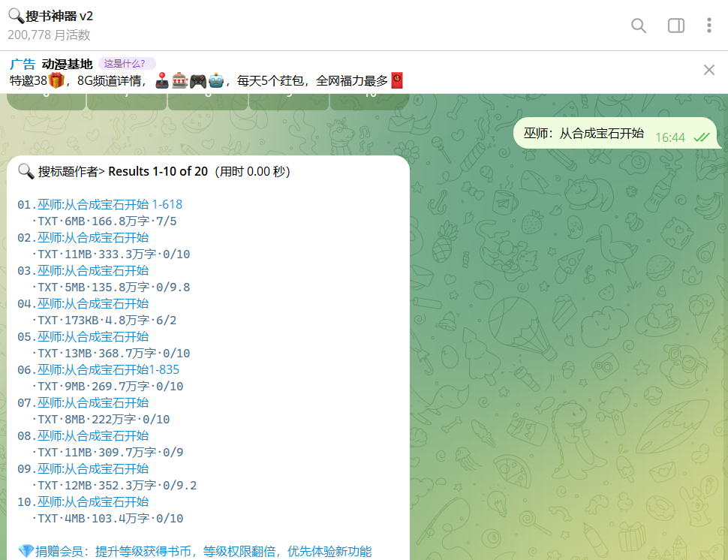The image size is (728, 560).
Task: Open result 07 巫师:从合成宝石开始
Action: (93, 402)
